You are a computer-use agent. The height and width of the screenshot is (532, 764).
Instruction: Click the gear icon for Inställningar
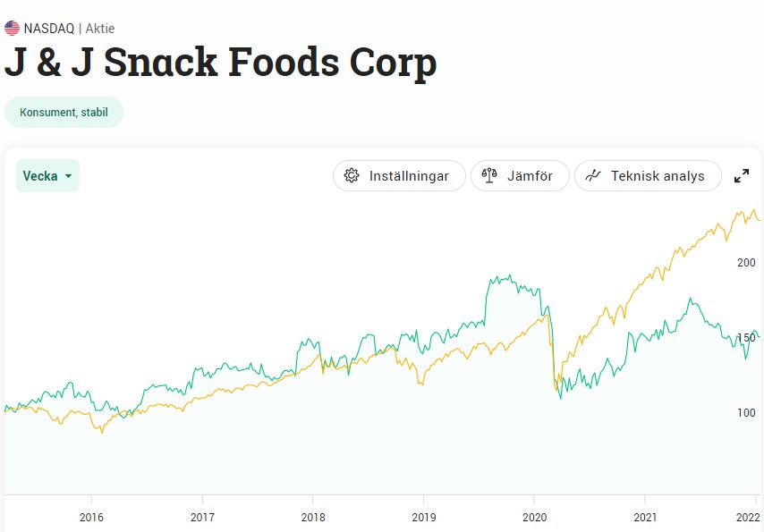click(352, 176)
